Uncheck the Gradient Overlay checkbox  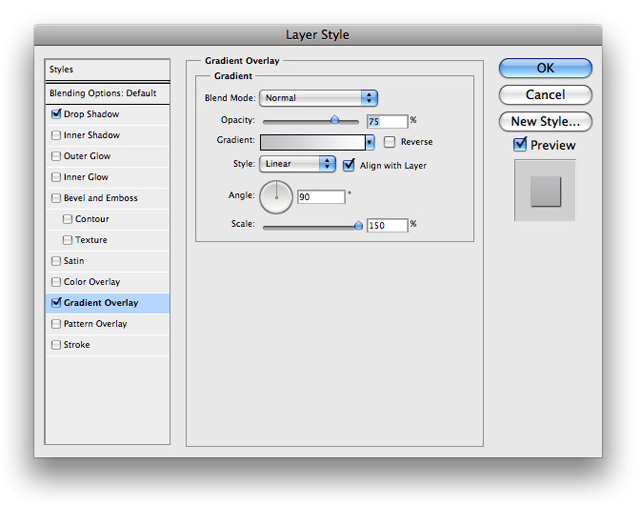coord(56,303)
